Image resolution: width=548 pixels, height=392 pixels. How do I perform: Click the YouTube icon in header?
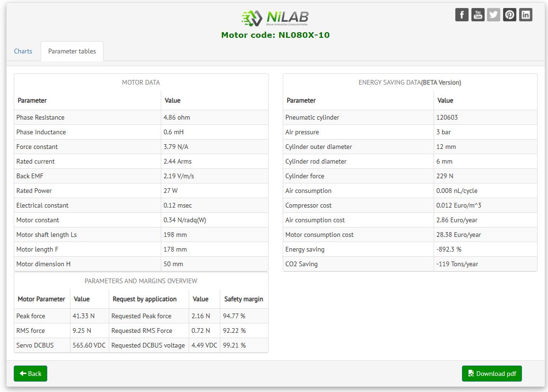click(478, 15)
